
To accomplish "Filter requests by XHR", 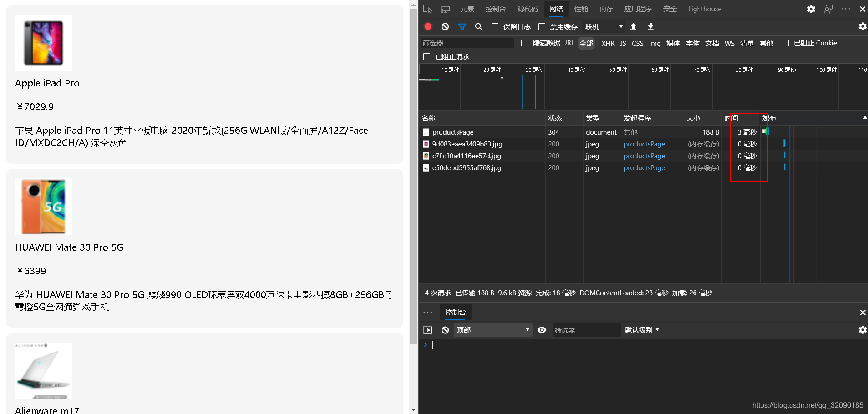I will point(608,43).
